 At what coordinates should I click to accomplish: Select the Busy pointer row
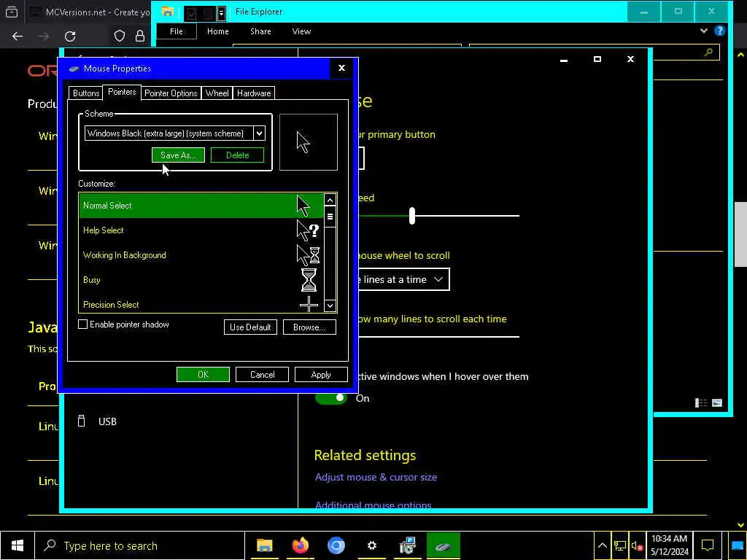[x=201, y=280]
